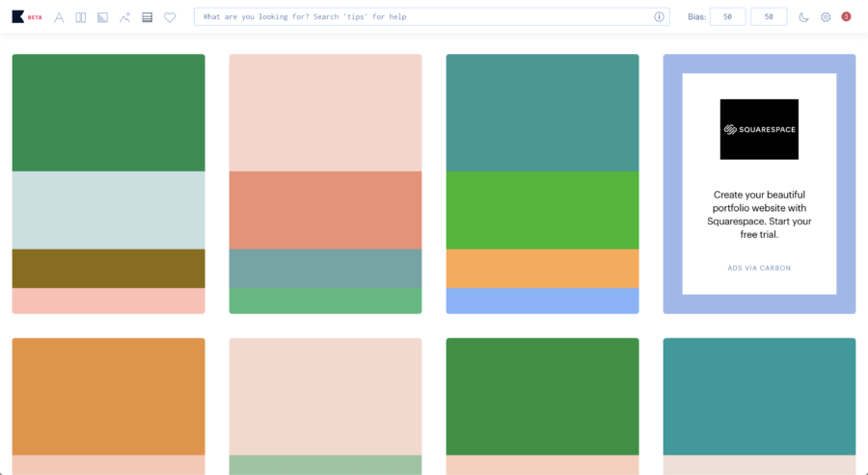868x475 pixels.
Task: Click the first Bias value field
Action: pyautogui.click(x=727, y=16)
